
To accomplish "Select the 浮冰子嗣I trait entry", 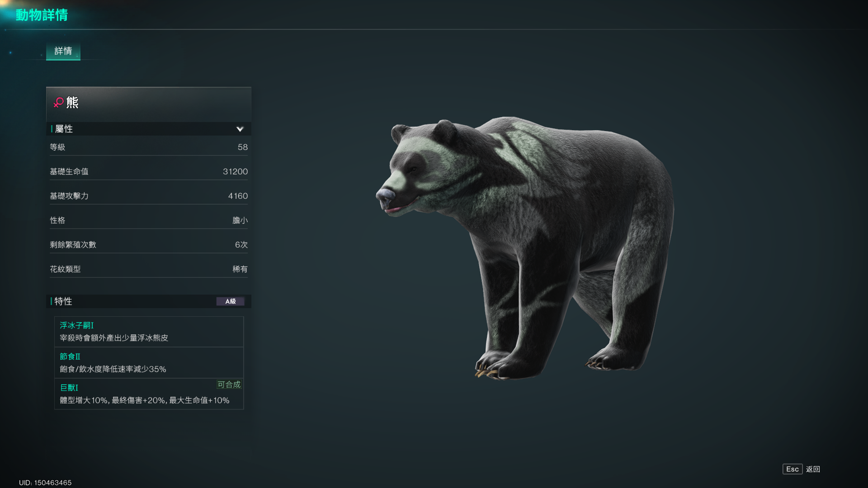I will (149, 332).
